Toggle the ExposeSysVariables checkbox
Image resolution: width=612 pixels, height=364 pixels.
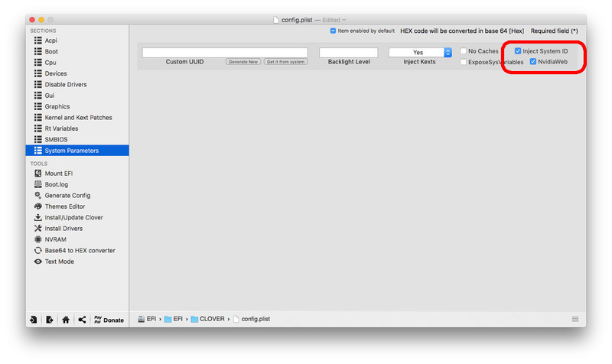pos(464,62)
